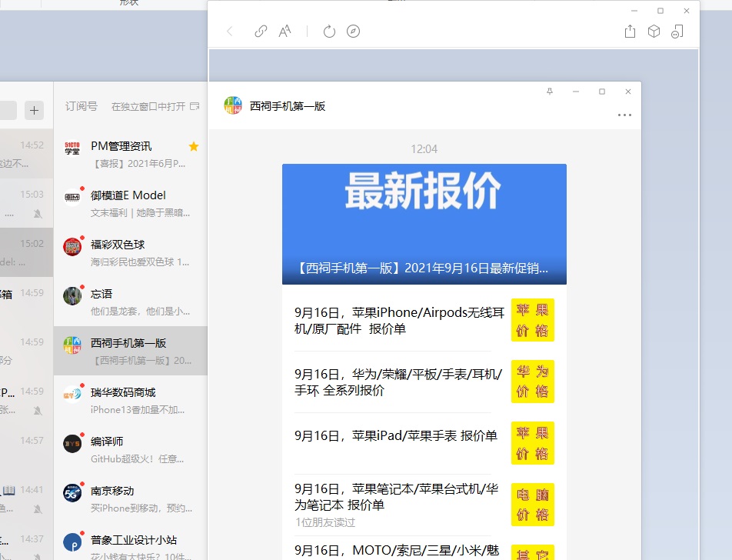
Task: Open article 苹果iPad/苹果手表 报价单
Action: 424,443
